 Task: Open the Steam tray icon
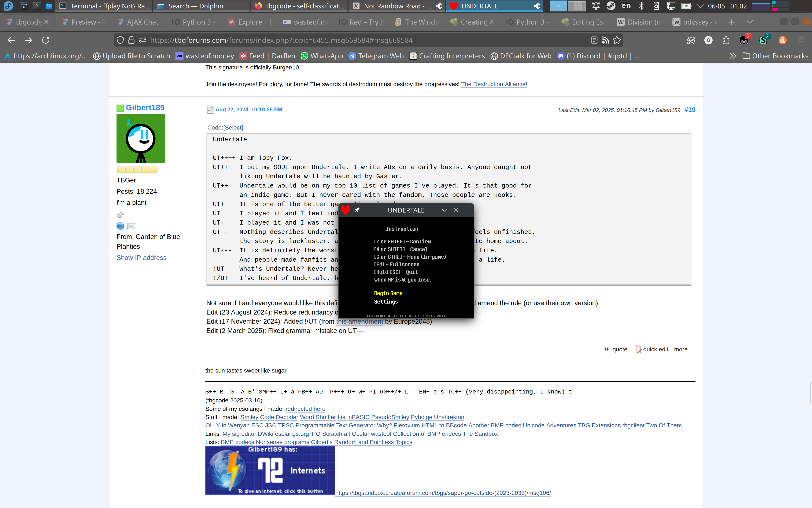pyautogui.click(x=611, y=6)
